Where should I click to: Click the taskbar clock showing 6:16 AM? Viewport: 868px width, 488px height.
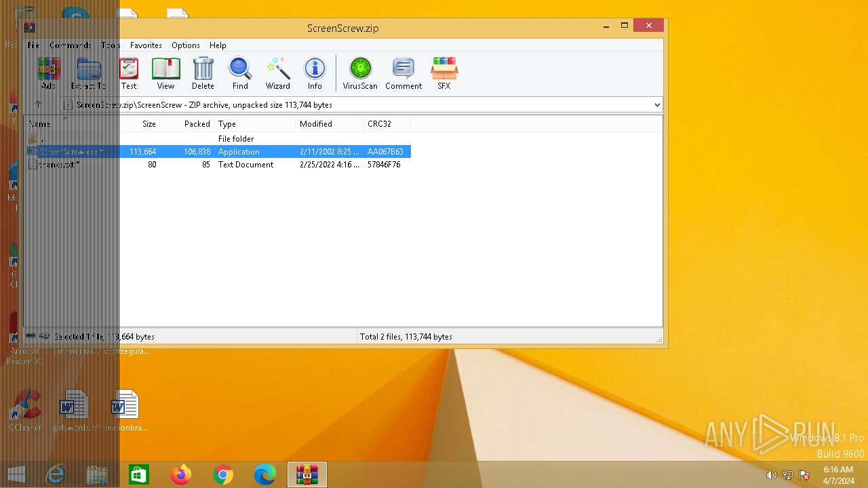pyautogui.click(x=838, y=475)
